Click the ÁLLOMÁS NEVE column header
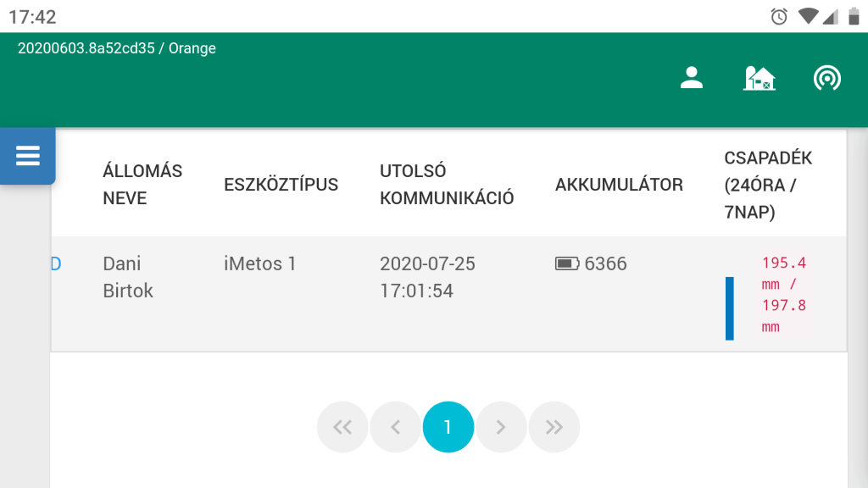The width and height of the screenshot is (868, 488). point(142,184)
